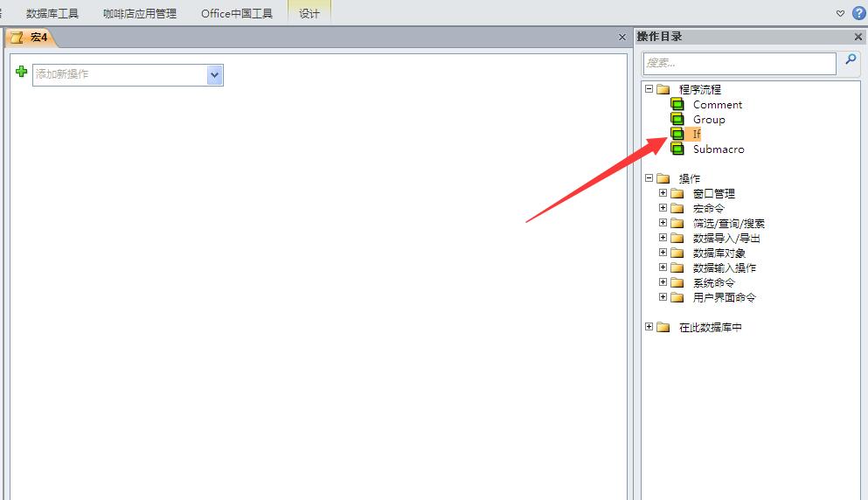Select the Comment program flow item
The width and height of the screenshot is (868, 500).
click(718, 105)
